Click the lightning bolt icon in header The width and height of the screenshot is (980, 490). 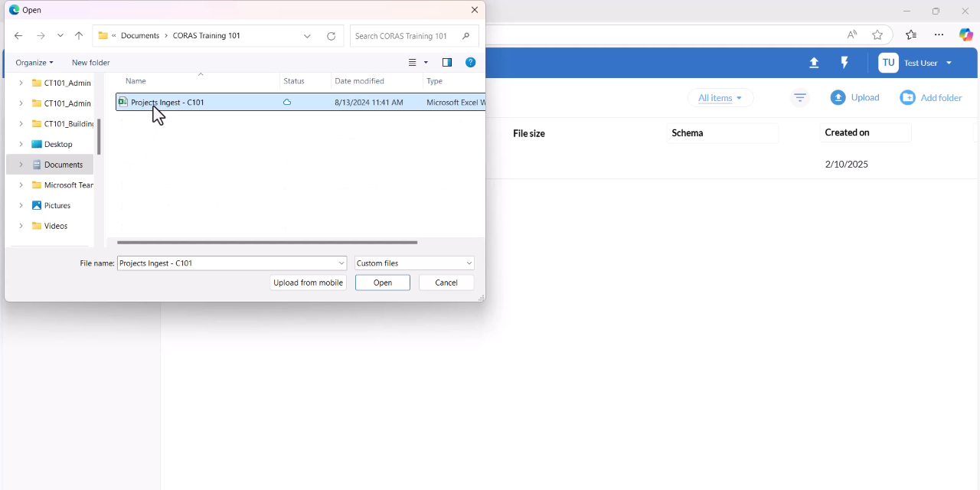click(844, 63)
